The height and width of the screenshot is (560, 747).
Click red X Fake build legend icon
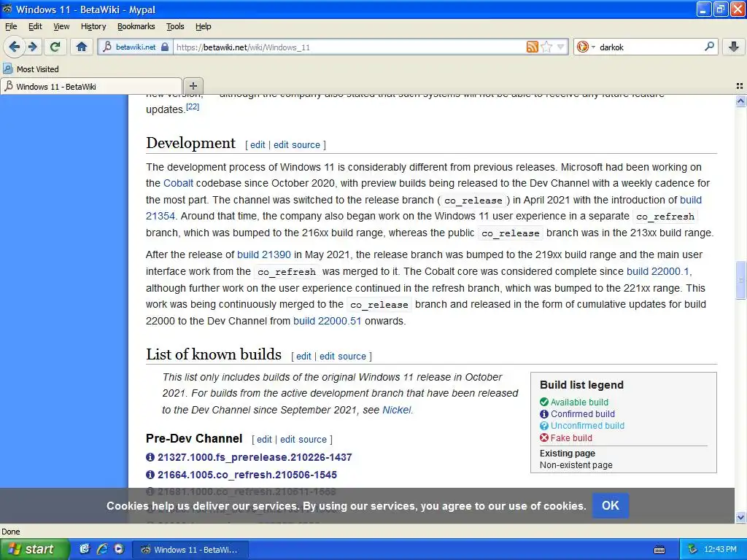544,437
